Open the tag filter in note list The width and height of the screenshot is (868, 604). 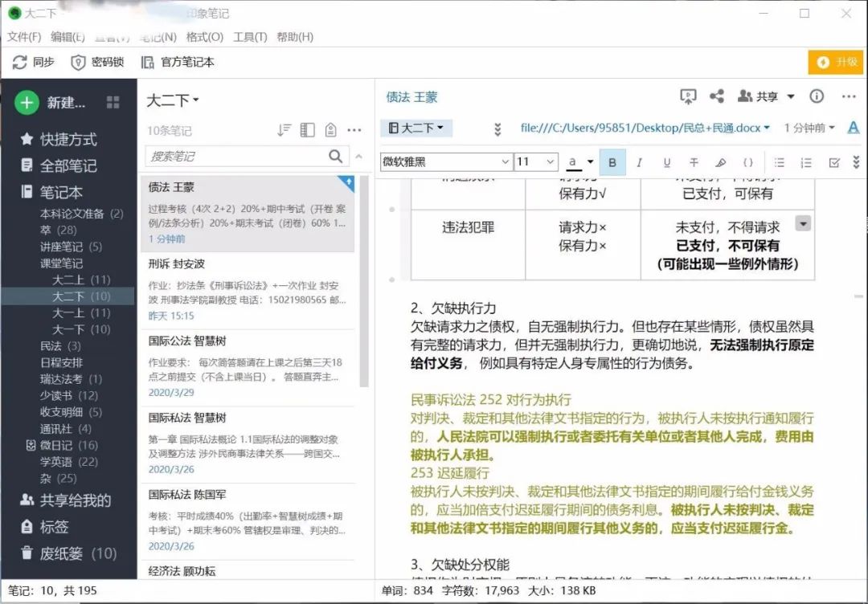point(330,130)
